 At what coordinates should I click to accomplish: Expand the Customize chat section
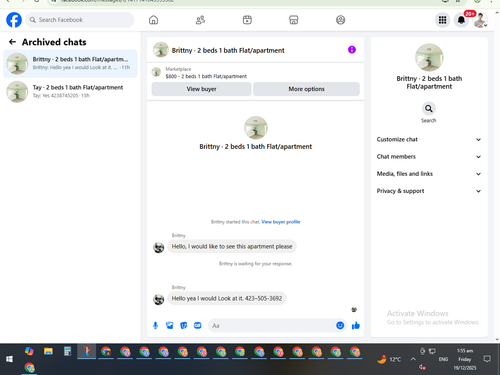(429, 140)
